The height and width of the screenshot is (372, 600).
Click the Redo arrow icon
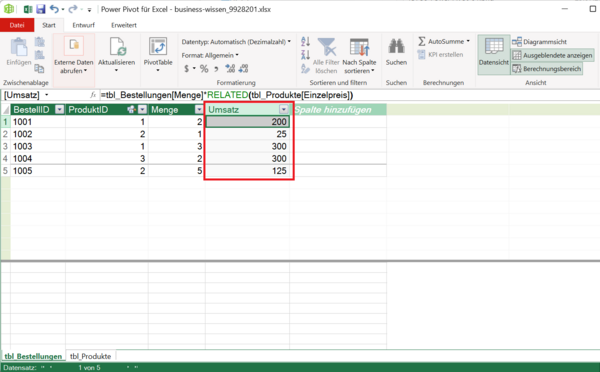tap(72, 9)
